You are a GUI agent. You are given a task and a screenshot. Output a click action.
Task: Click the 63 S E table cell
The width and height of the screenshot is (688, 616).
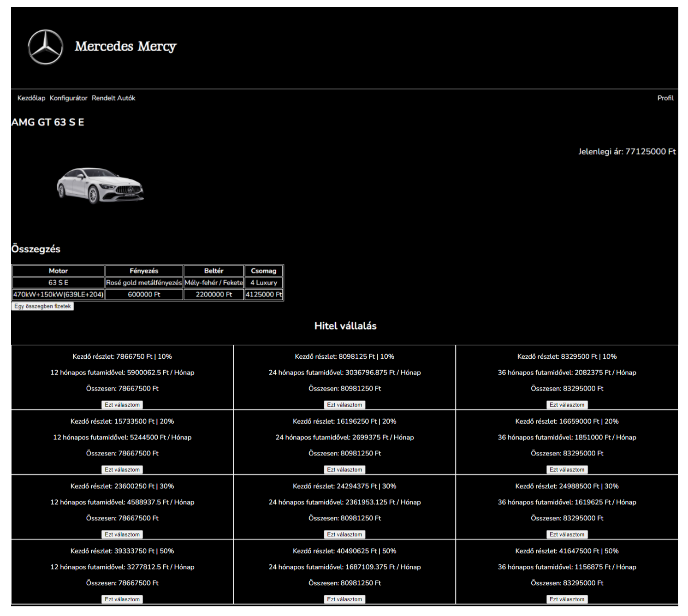58,283
